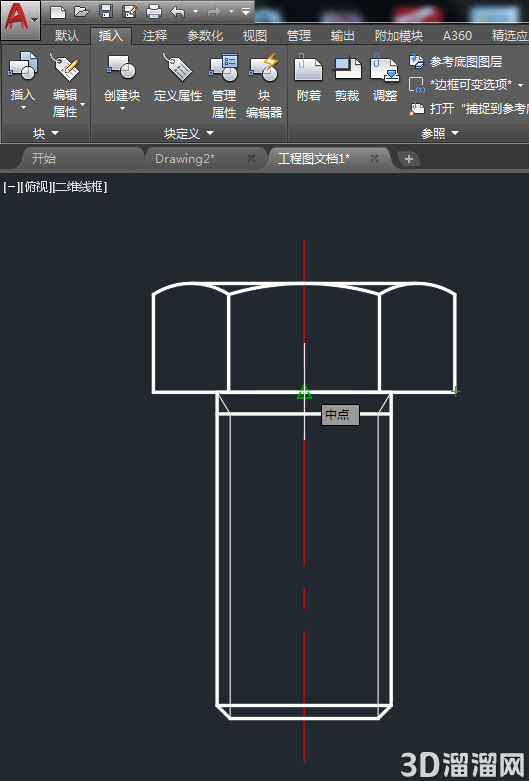The width and height of the screenshot is (529, 781).
Task: Close the Drawing2* file tab
Action: coord(252,158)
